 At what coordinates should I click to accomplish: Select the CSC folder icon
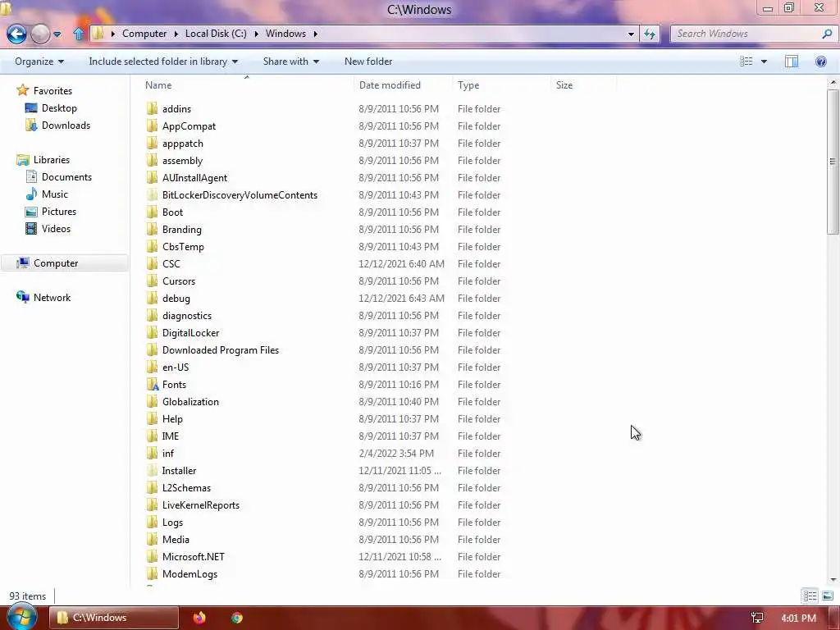pyautogui.click(x=152, y=264)
